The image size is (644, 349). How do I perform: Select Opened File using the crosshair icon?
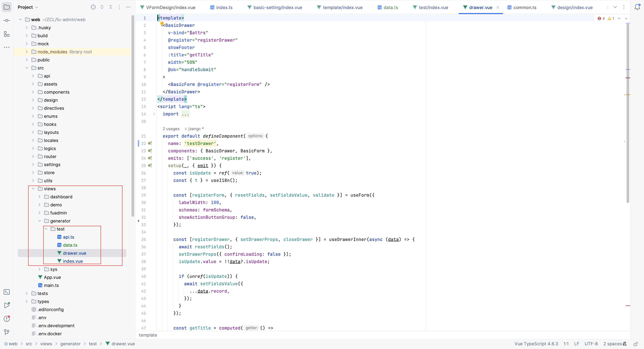pos(93,7)
